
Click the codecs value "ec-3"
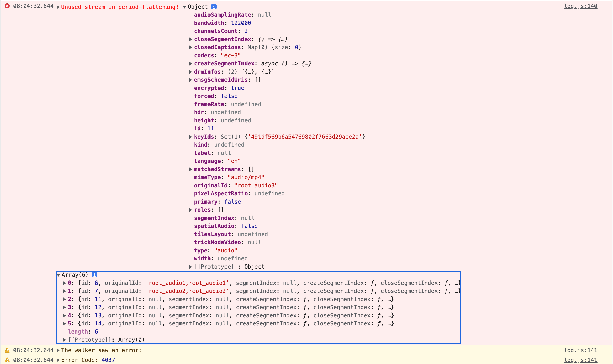click(x=231, y=56)
